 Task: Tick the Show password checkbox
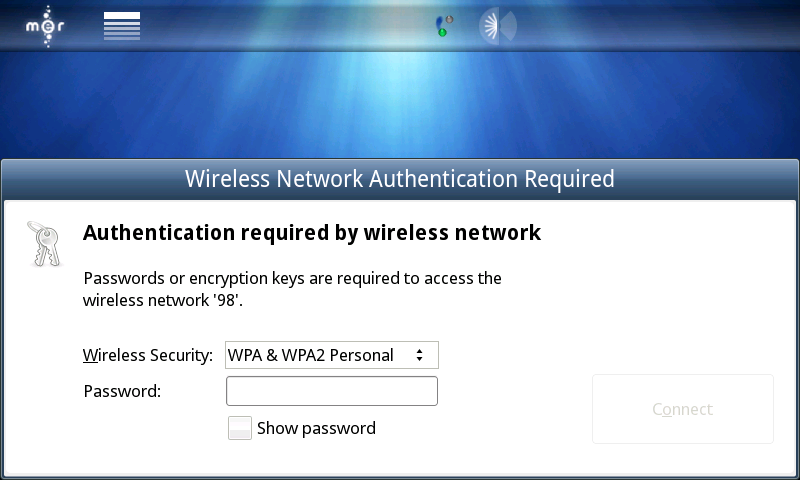tap(240, 428)
